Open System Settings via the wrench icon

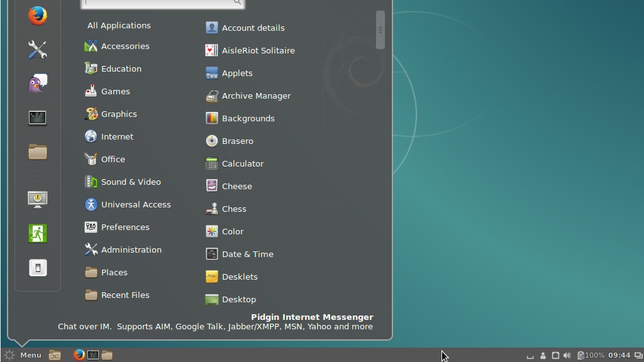[x=36, y=49]
